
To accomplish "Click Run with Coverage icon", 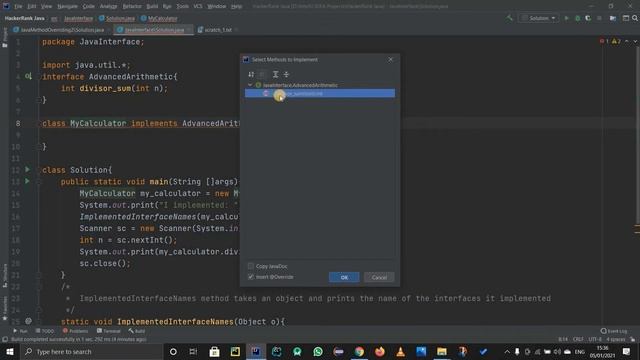I will (588, 18).
